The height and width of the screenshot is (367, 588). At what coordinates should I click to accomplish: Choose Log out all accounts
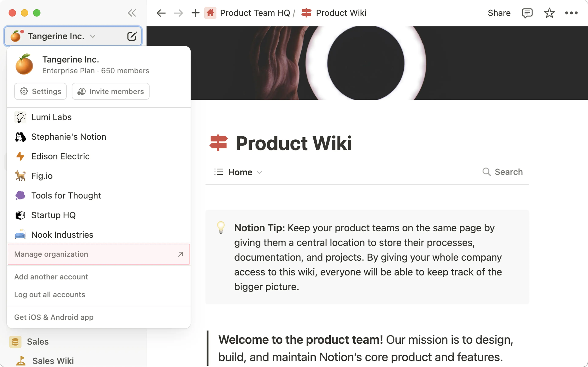pyautogui.click(x=50, y=295)
